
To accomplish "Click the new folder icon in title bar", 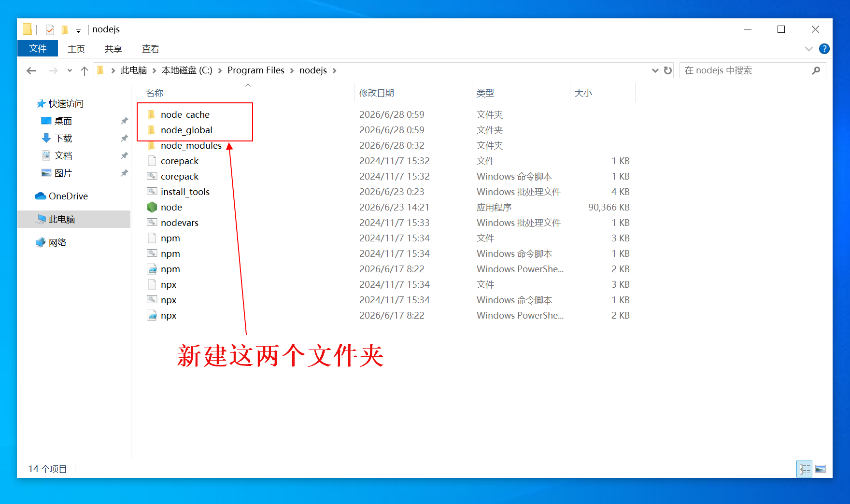I will (x=65, y=29).
